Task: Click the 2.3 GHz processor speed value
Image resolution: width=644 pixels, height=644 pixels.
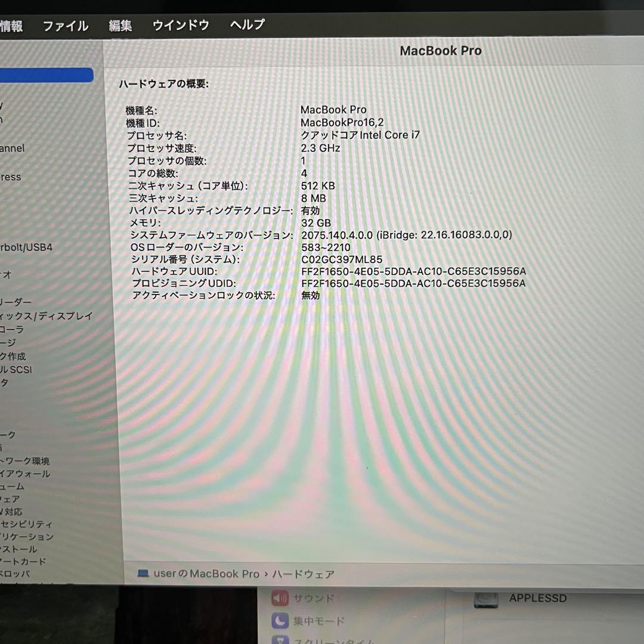Action: coord(320,148)
